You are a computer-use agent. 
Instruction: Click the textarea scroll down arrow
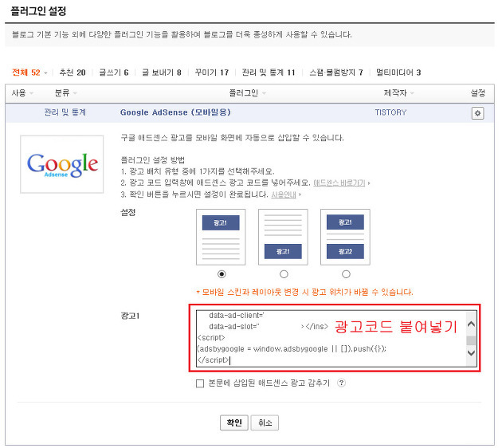tap(471, 353)
